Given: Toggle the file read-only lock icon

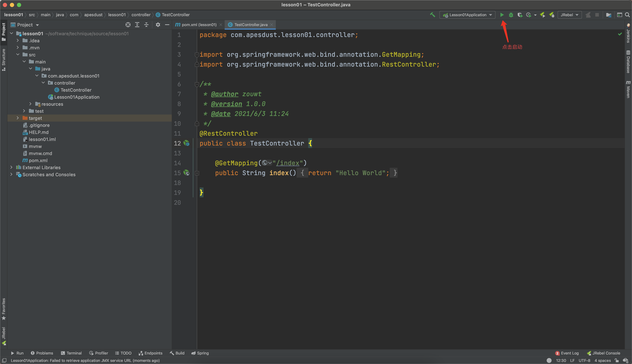Looking at the screenshot, I should (617, 360).
